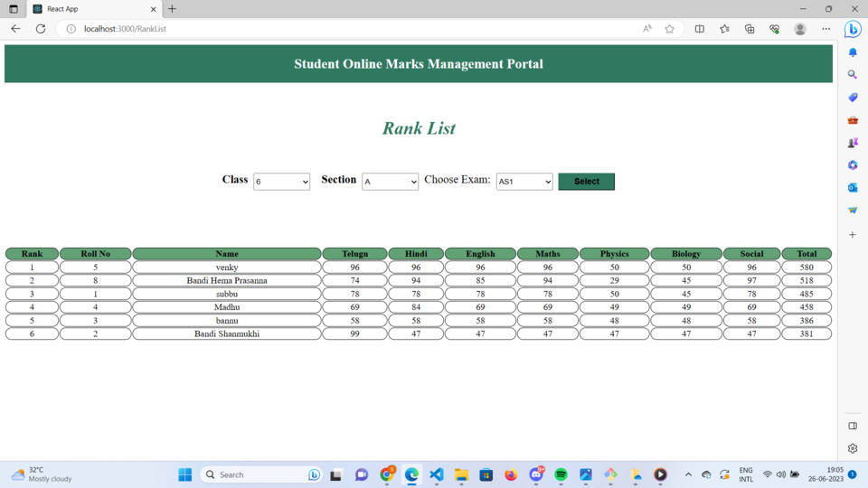Open a new browser tab
The height and width of the screenshot is (488, 868).
tap(172, 9)
